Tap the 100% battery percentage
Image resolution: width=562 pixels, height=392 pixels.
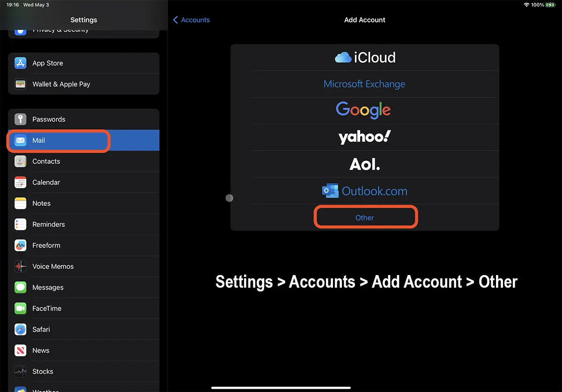(x=538, y=5)
